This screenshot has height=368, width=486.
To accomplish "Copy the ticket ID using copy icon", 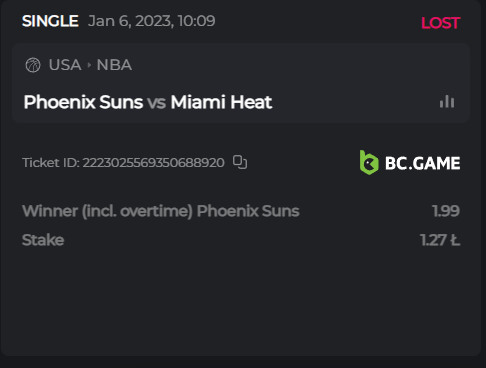I will pyautogui.click(x=240, y=162).
